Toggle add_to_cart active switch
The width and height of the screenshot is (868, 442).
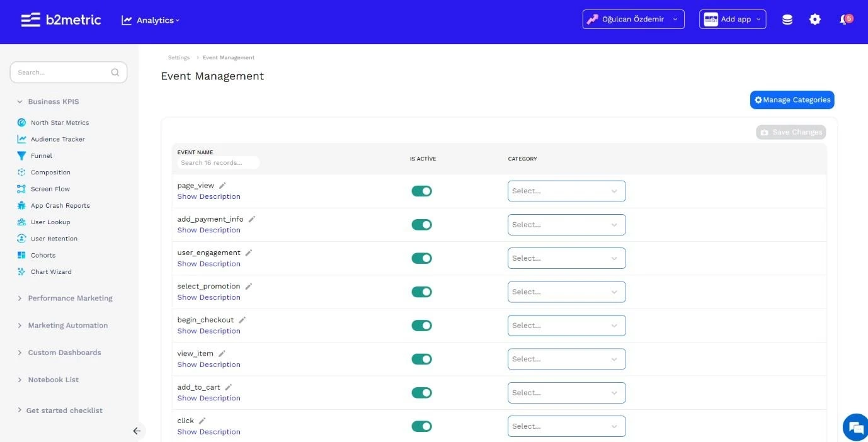421,393
